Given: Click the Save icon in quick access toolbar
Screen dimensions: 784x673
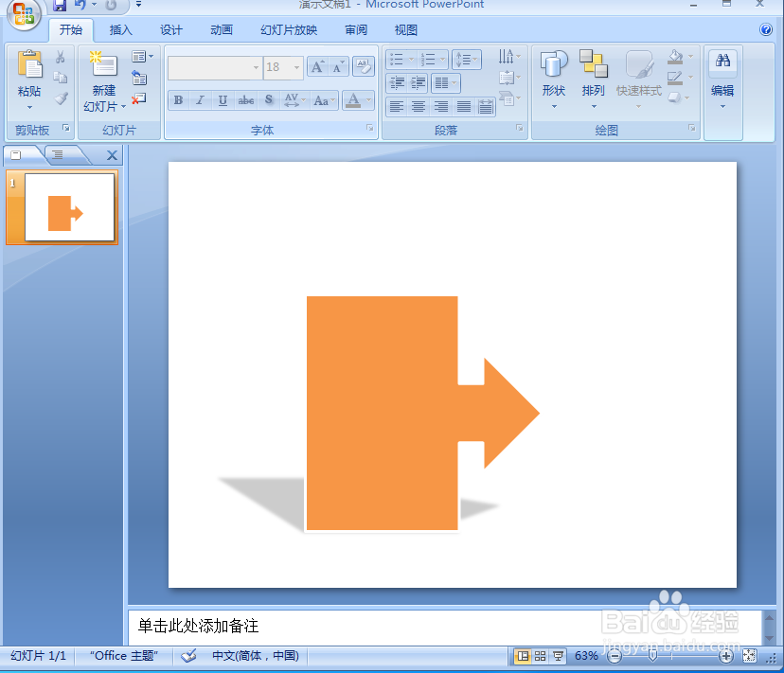Looking at the screenshot, I should pyautogui.click(x=60, y=6).
